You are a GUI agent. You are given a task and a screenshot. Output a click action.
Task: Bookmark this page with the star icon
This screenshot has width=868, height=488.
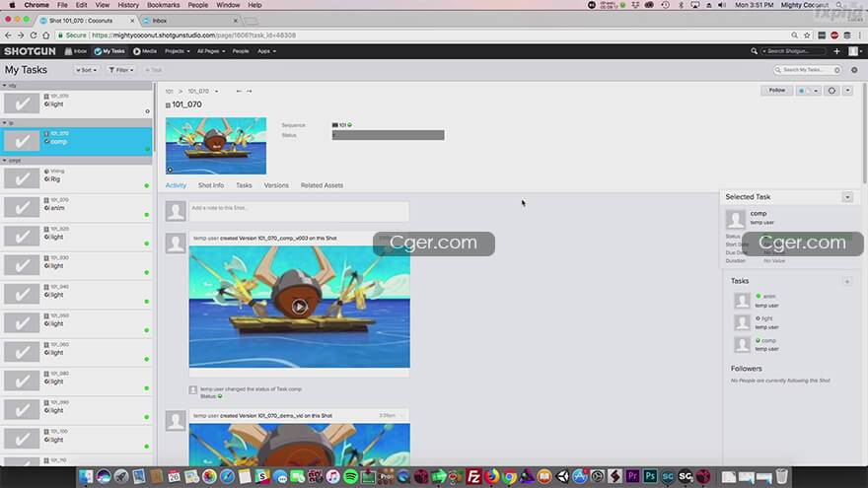[x=807, y=35]
